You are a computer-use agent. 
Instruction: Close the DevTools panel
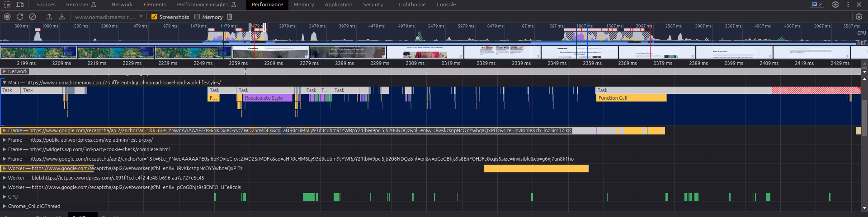(859, 5)
